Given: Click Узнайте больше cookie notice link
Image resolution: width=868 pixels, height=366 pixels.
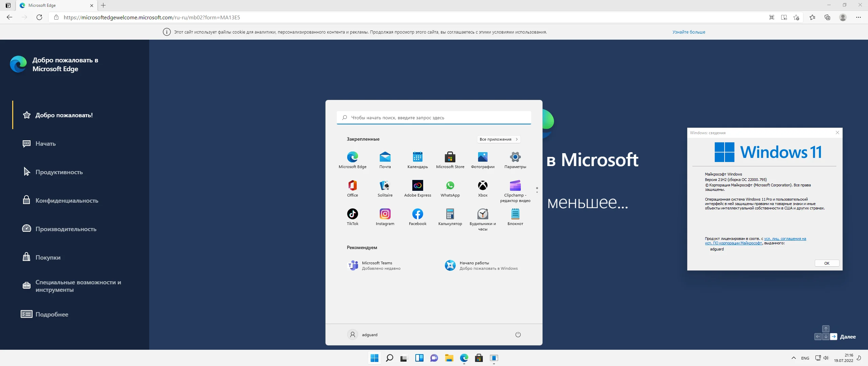Looking at the screenshot, I should click(689, 32).
